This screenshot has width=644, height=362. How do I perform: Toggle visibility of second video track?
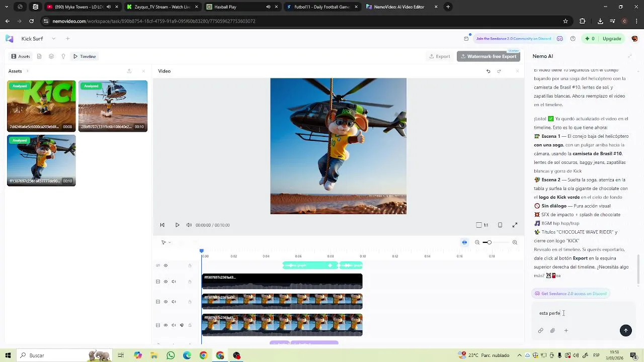[166, 302]
